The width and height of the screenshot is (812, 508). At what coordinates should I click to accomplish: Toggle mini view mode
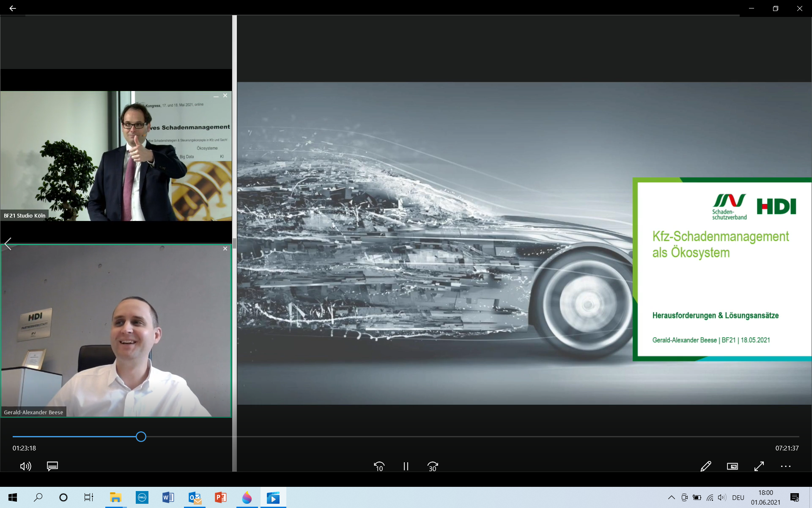732,466
